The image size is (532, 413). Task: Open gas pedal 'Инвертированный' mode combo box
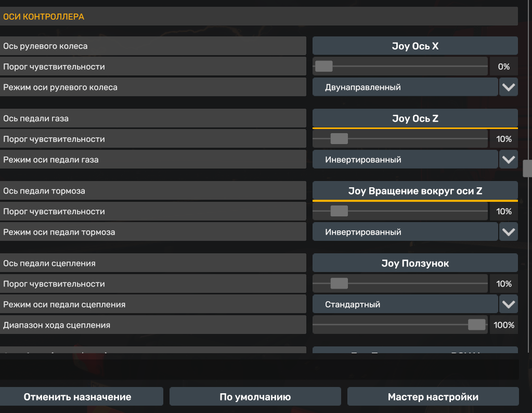[405, 160]
